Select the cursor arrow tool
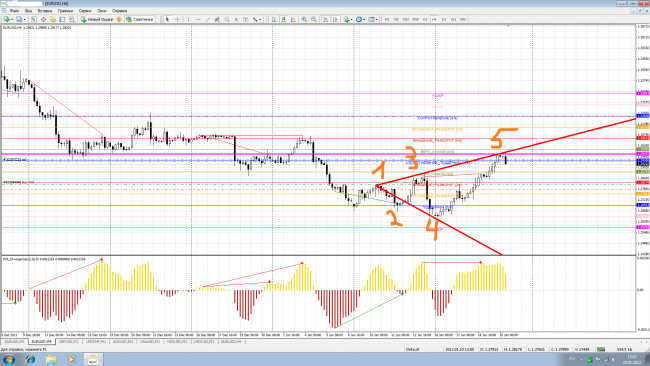650x366 pixels. click(167, 19)
